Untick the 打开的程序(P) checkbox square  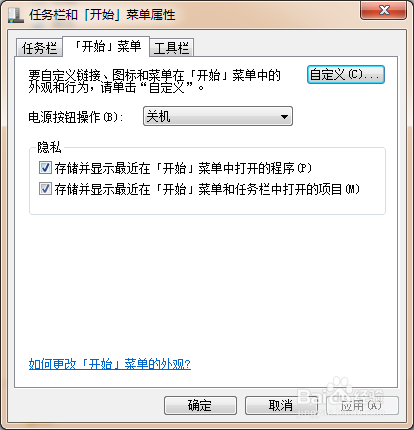[45, 168]
